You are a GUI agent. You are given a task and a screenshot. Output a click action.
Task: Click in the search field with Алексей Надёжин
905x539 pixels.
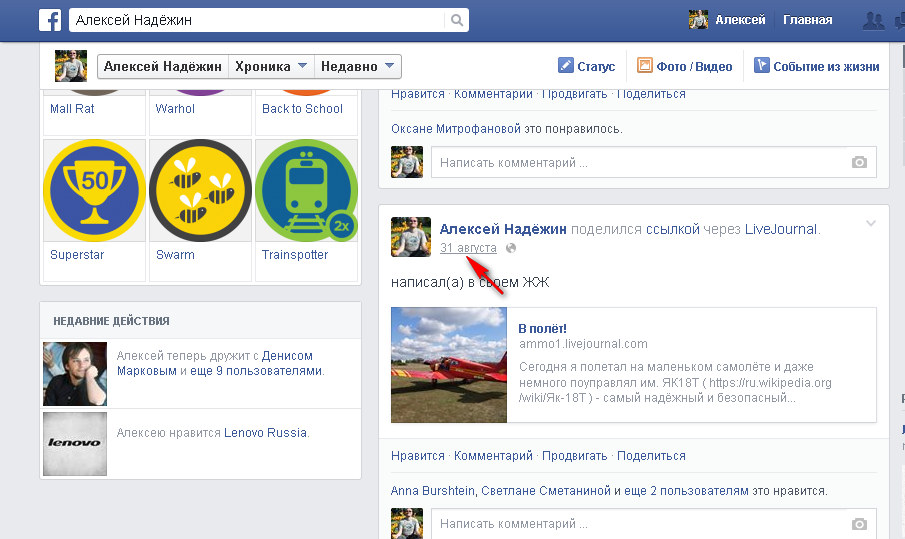point(257,20)
